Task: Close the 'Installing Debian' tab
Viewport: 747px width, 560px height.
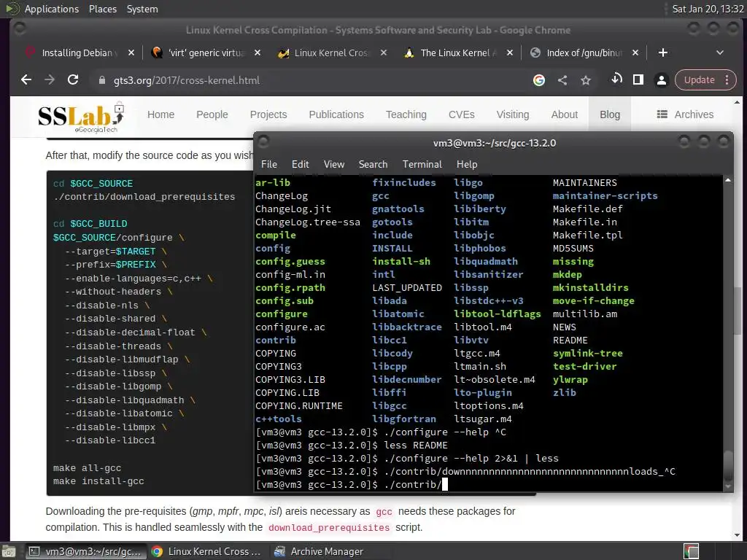Action: tap(131, 52)
